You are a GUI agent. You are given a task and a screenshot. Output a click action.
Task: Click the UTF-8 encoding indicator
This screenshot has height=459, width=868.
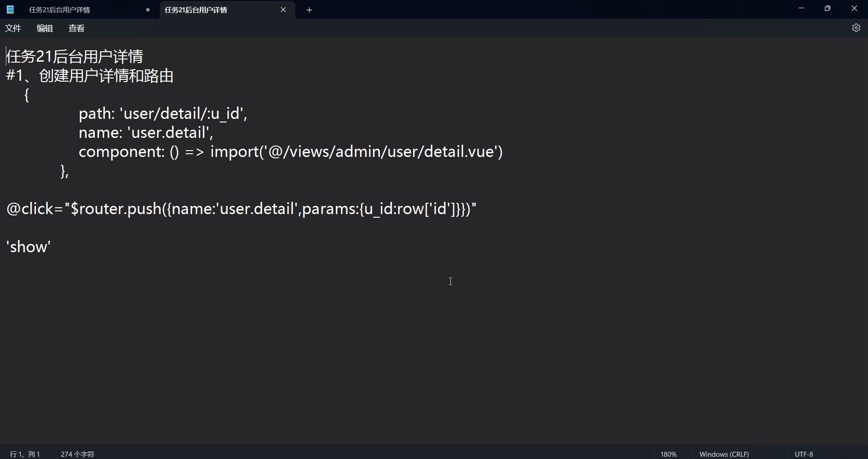(804, 454)
